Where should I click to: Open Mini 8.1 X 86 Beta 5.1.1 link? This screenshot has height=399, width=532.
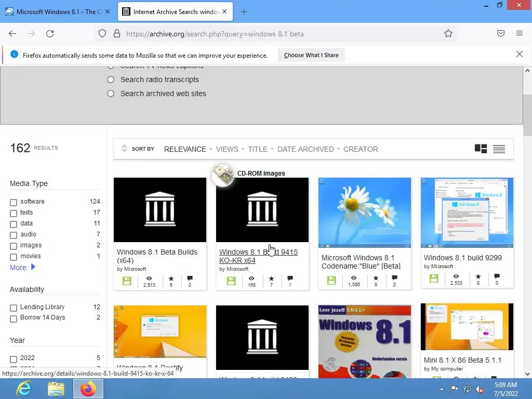(x=462, y=360)
